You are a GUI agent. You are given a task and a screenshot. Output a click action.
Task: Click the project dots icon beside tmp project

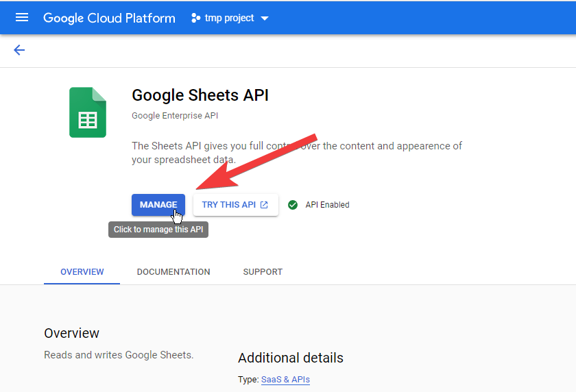196,18
